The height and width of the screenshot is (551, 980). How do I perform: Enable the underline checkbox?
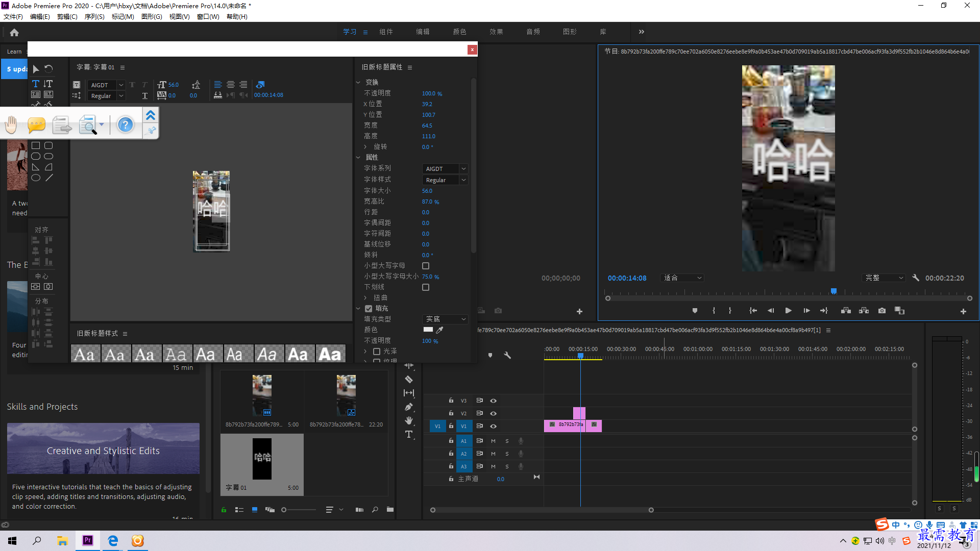[x=426, y=287]
